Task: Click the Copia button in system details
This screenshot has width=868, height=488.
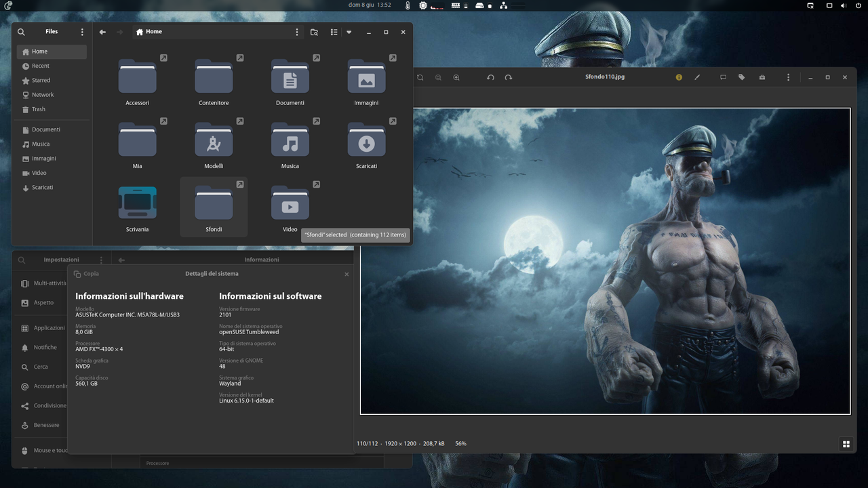Action: click(x=86, y=274)
